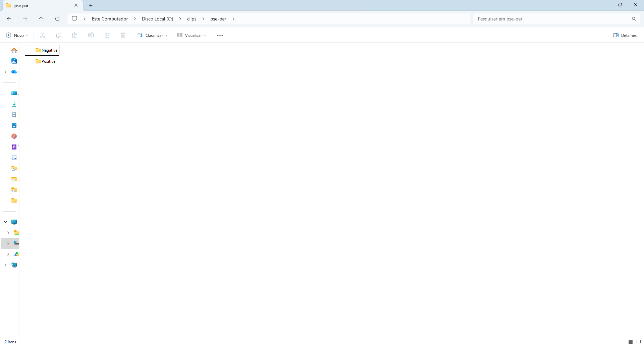Open the Gallery icon in the sidebar
This screenshot has width=644, height=346.
tap(14, 61)
